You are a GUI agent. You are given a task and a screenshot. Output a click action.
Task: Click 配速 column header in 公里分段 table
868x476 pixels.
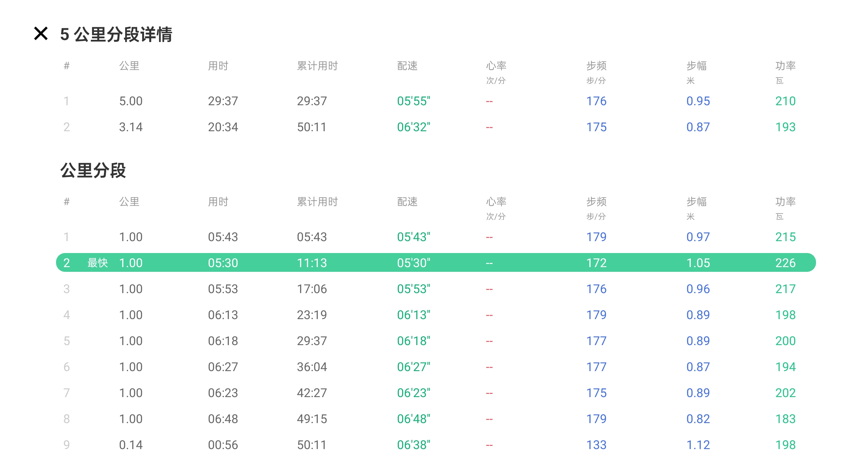click(407, 201)
